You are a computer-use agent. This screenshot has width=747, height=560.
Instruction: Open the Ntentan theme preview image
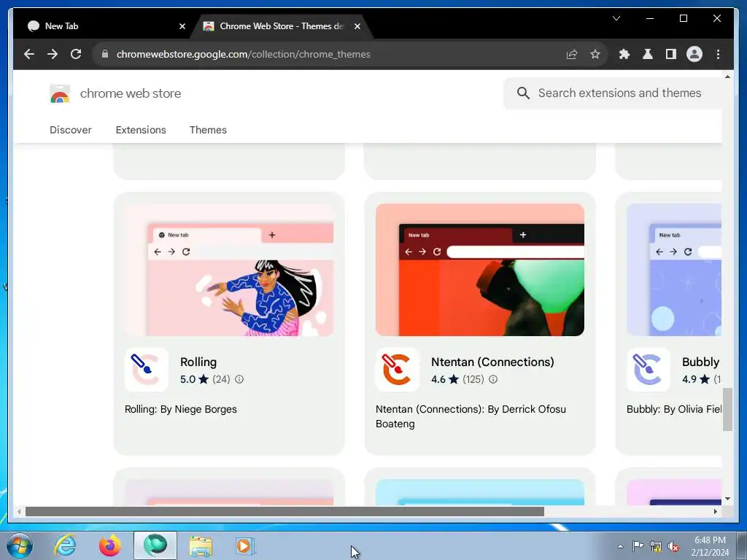click(x=480, y=270)
